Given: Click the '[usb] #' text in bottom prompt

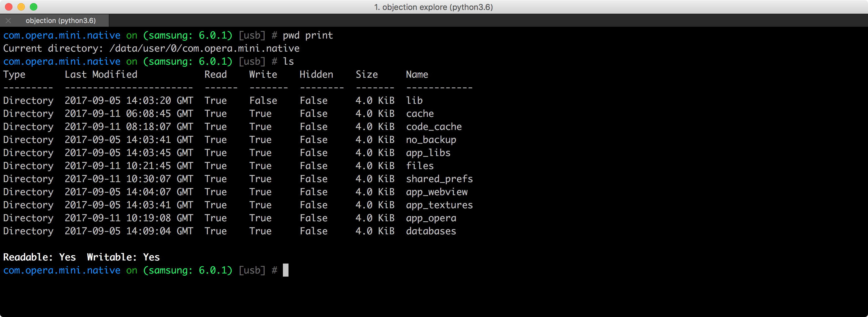Looking at the screenshot, I should 258,270.
